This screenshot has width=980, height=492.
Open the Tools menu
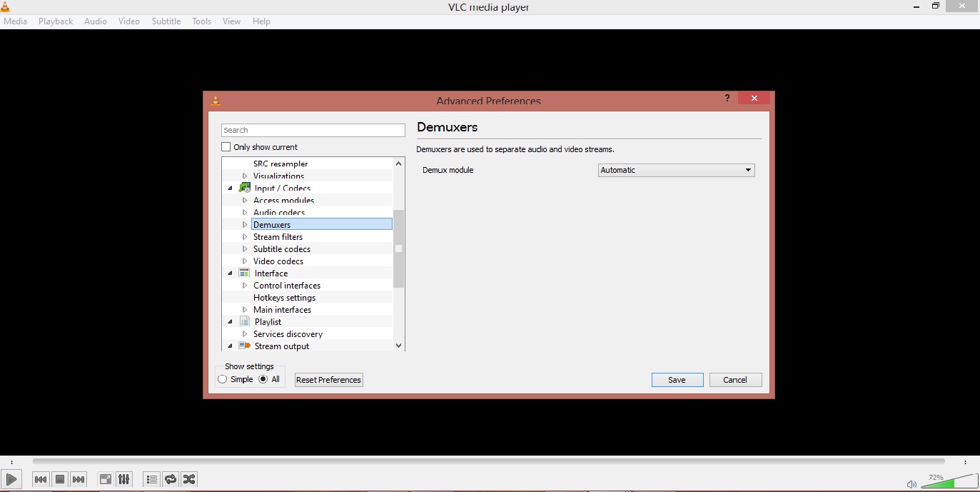point(202,21)
